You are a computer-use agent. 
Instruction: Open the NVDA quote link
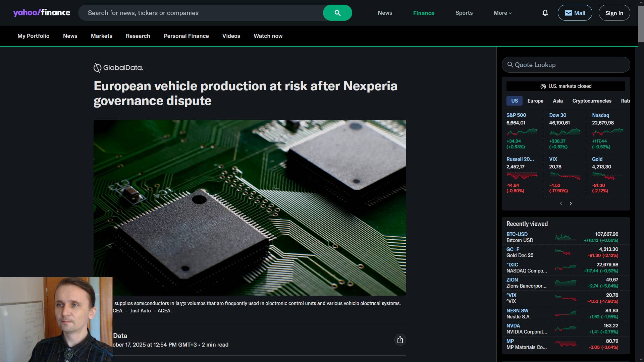(513, 326)
